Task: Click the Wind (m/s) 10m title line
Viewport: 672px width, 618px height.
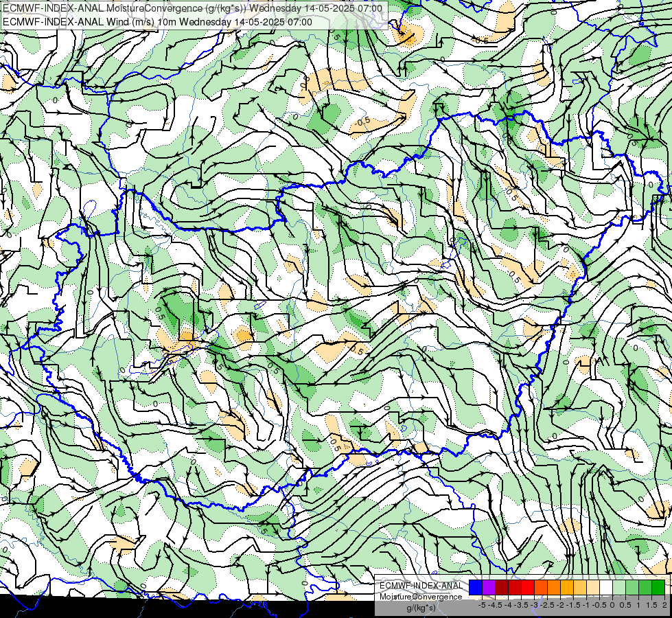Action: point(157,22)
